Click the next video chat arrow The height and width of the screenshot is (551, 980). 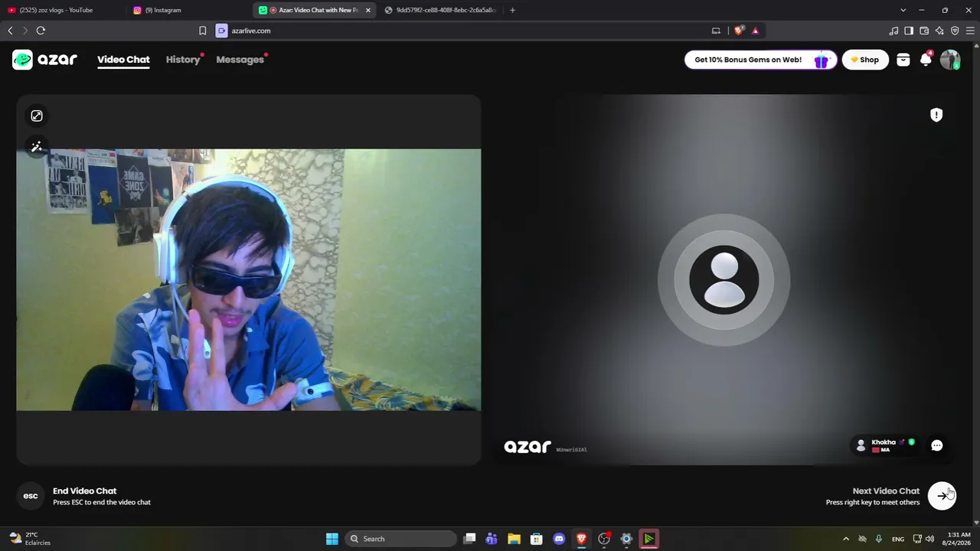(942, 496)
